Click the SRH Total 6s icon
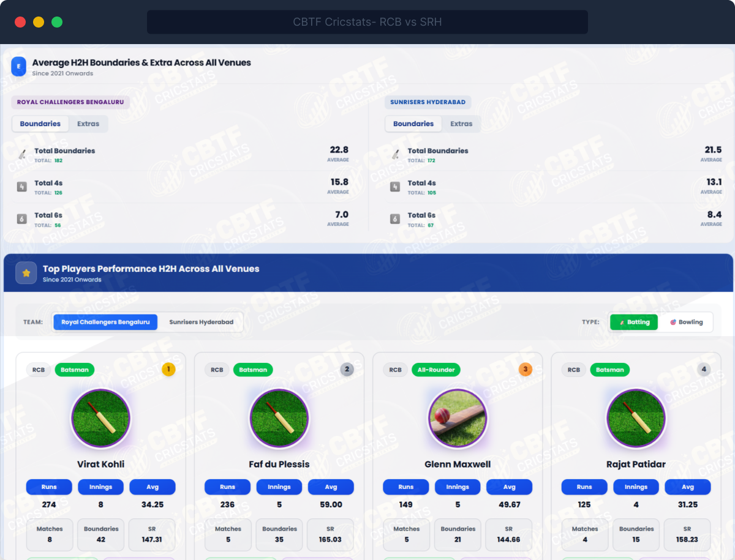The width and height of the screenshot is (735, 560). coord(395,219)
